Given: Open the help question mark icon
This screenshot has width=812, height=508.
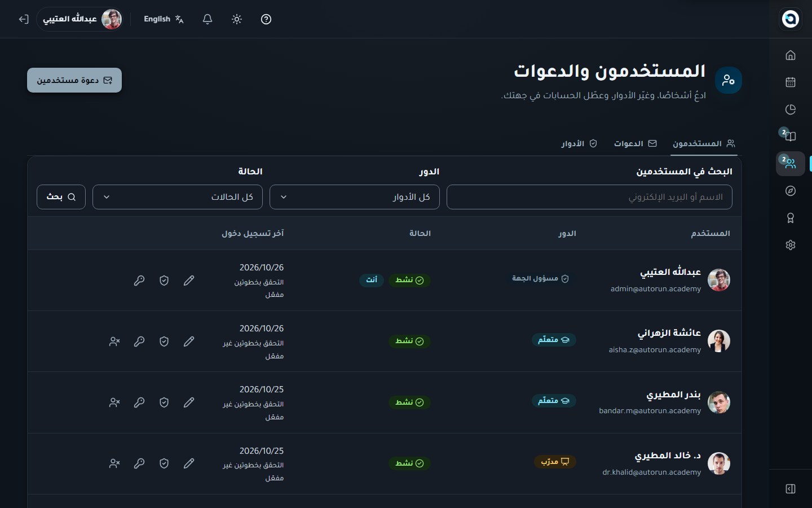Looking at the screenshot, I should pos(266,19).
